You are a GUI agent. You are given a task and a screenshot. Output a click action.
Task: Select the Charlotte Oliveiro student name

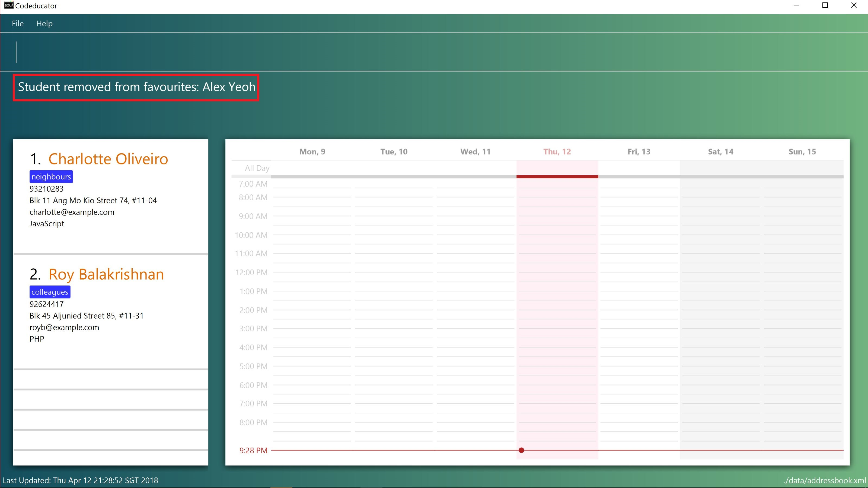click(x=108, y=159)
